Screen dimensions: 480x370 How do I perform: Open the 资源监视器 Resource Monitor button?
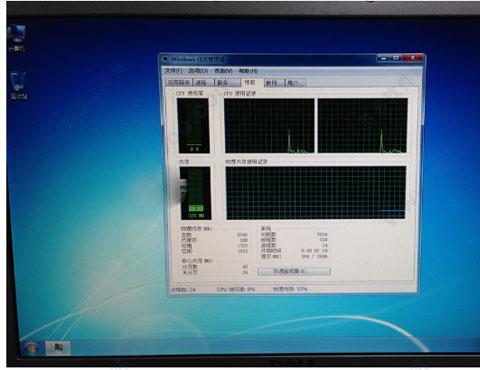click(294, 271)
